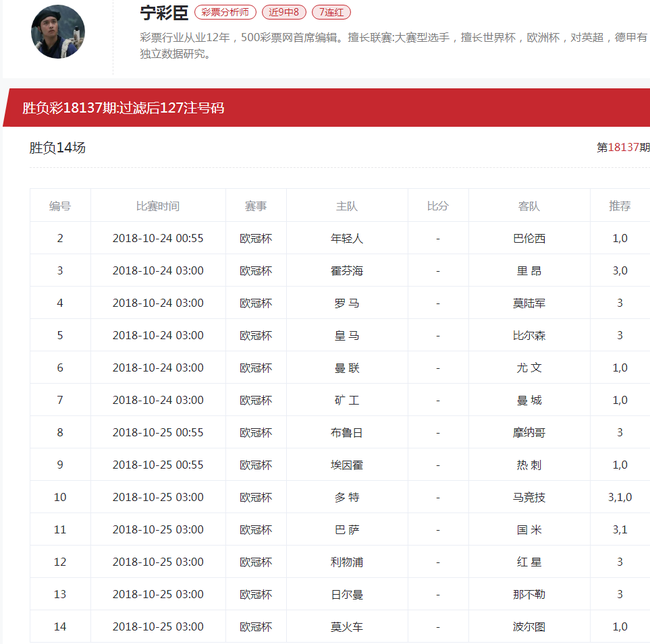Select away team 摩纳哥
Viewport: 650px width, 644px height.
click(529, 433)
